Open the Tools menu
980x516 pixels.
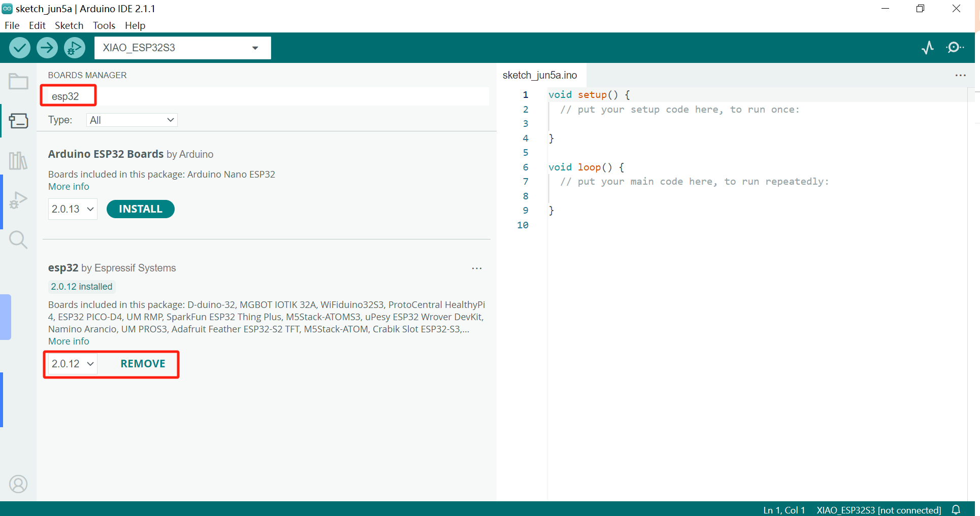click(x=104, y=25)
